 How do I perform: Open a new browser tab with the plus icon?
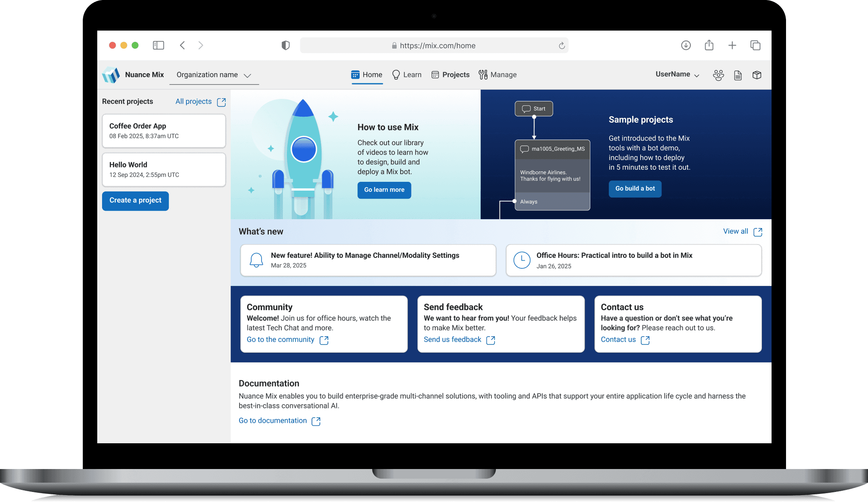[x=732, y=45]
